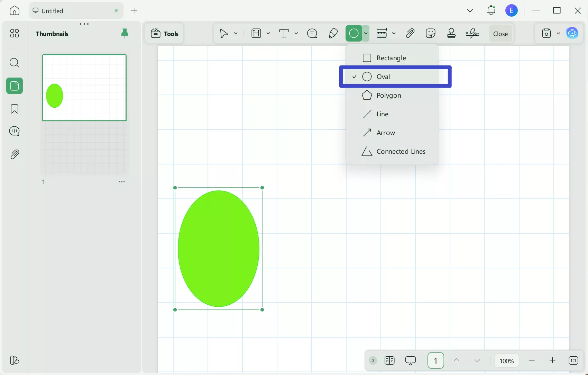The height and width of the screenshot is (375, 588).
Task: Open the comment callout tool
Action: click(312, 33)
